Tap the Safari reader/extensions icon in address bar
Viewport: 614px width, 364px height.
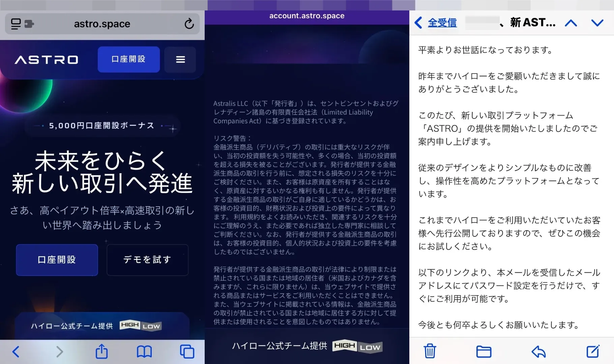[x=22, y=24]
